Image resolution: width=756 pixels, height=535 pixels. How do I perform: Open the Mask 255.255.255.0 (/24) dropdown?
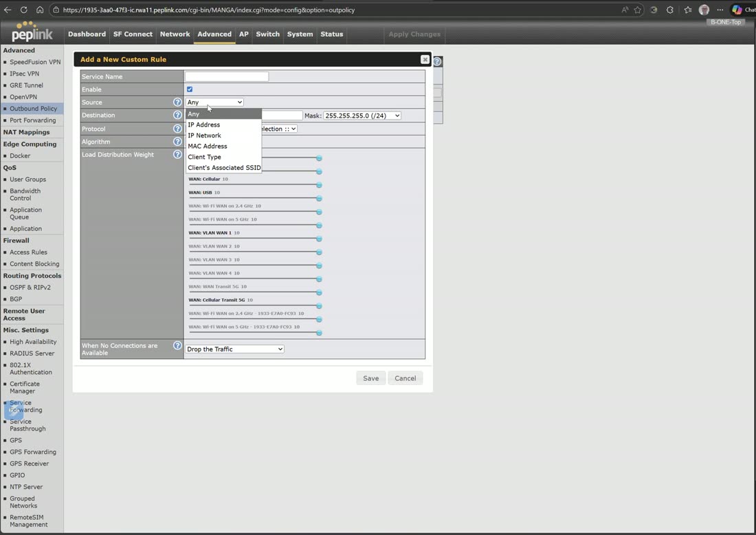pyautogui.click(x=362, y=116)
